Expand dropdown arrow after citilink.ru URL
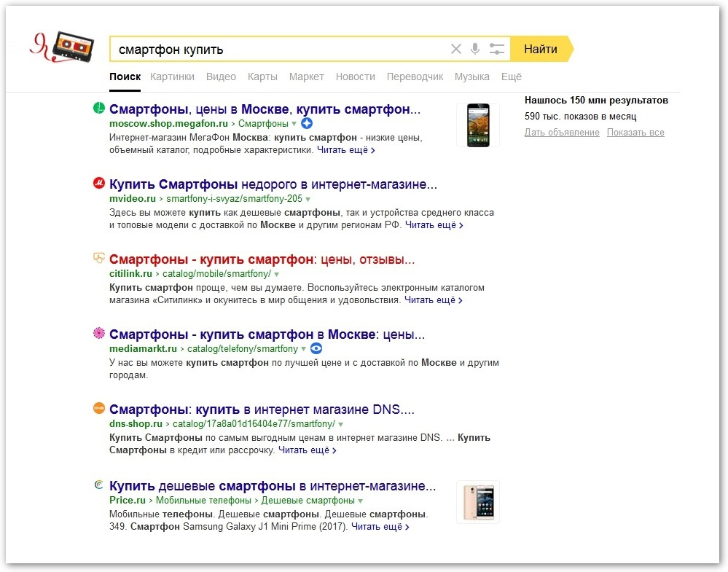Screen dimensions: 728x572 (x=277, y=275)
